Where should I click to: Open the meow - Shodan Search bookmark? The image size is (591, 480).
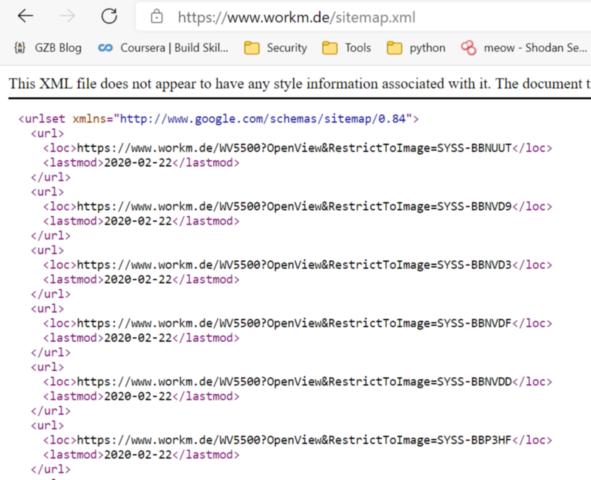tap(524, 48)
